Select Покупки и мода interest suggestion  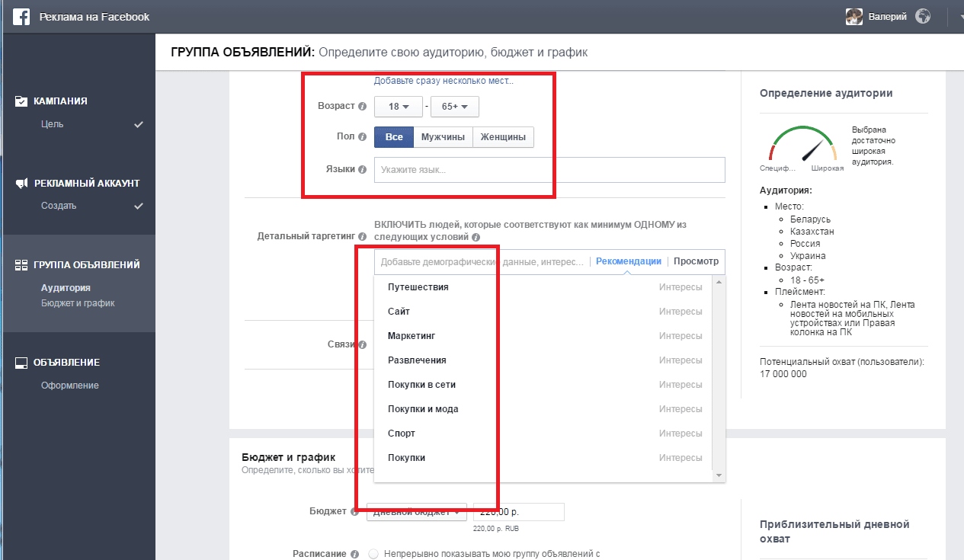click(x=543, y=409)
